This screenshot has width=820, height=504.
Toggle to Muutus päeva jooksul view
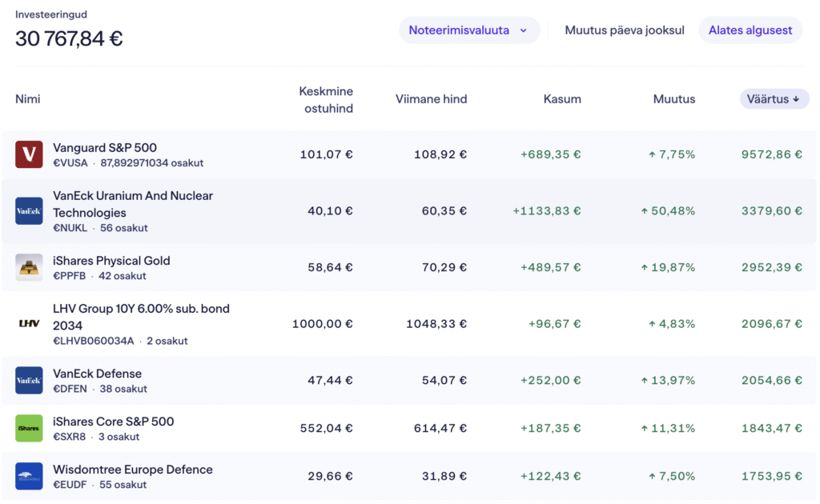[x=625, y=30]
